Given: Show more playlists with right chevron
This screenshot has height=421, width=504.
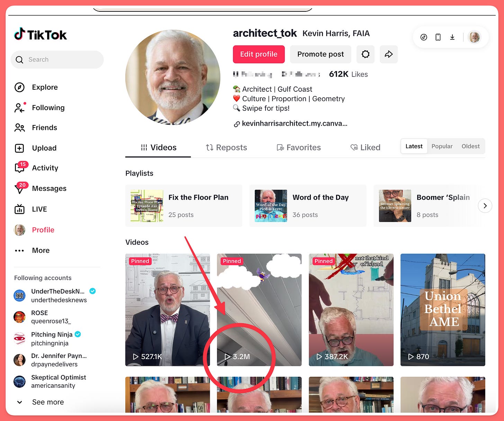Looking at the screenshot, I should click(485, 206).
